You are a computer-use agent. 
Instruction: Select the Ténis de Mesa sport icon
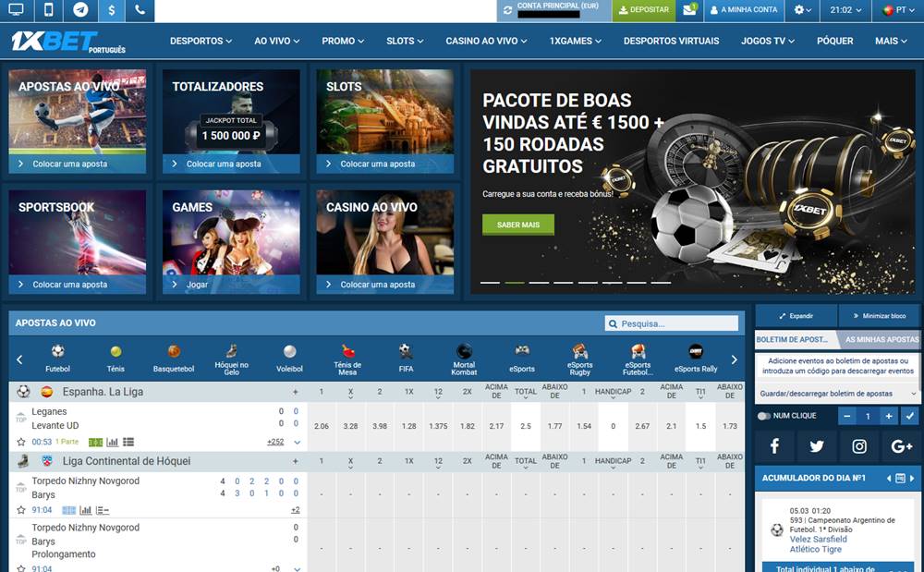[x=347, y=359]
